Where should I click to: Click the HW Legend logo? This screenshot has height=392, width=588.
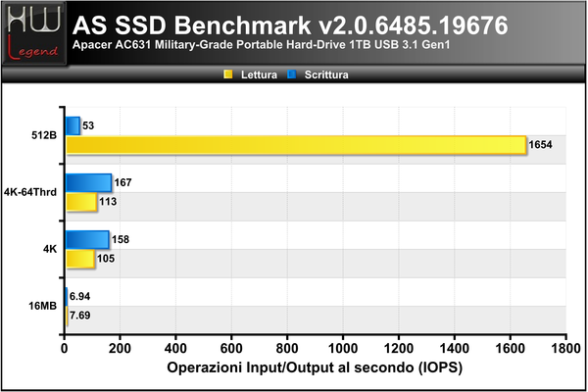[x=34, y=33]
